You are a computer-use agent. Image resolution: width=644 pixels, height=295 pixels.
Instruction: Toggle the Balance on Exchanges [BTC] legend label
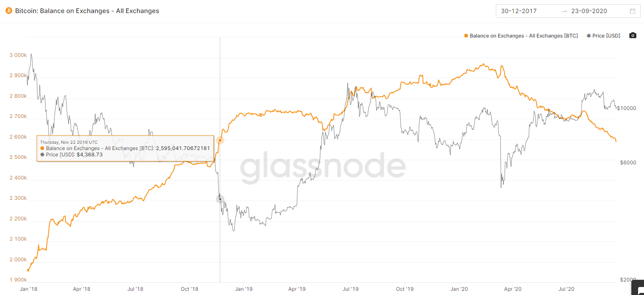pyautogui.click(x=524, y=36)
